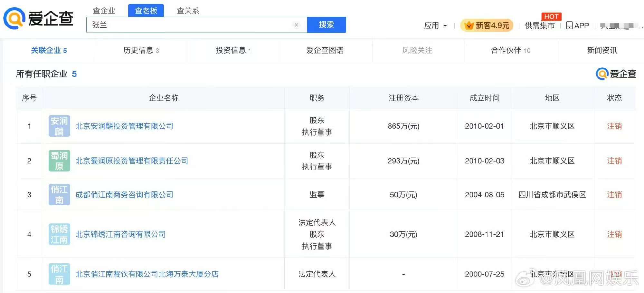The image size is (644, 293).
Task: Open the 风险关注 tab
Action: tap(417, 50)
